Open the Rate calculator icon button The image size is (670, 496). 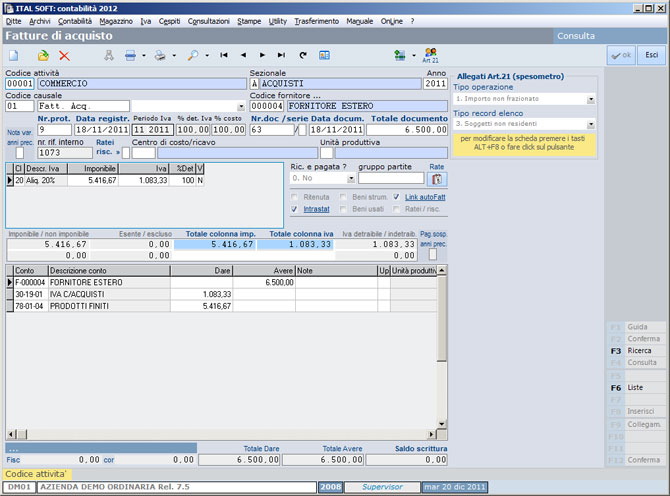click(x=437, y=179)
